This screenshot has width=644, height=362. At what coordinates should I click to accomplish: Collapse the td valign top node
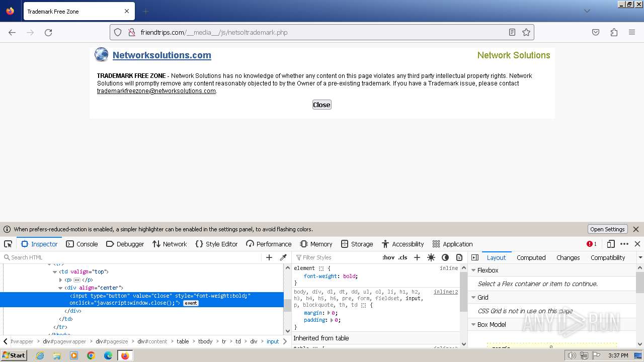click(x=55, y=272)
